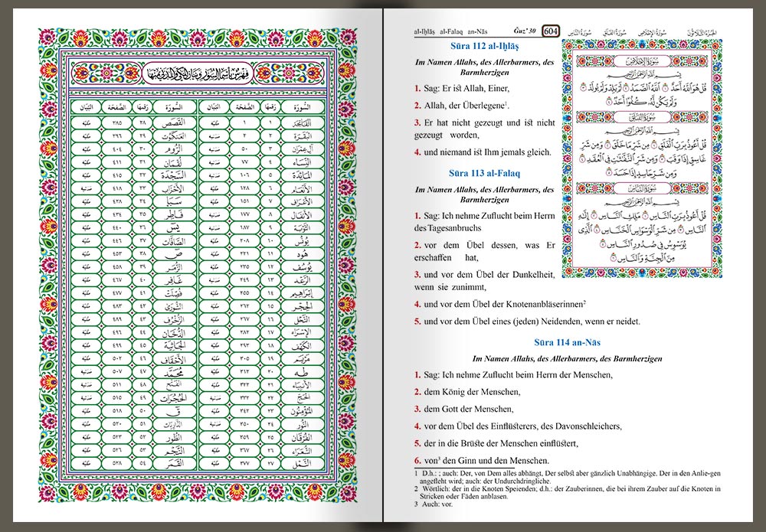Click footnote 3 "Auch: vor."

(x=434, y=504)
